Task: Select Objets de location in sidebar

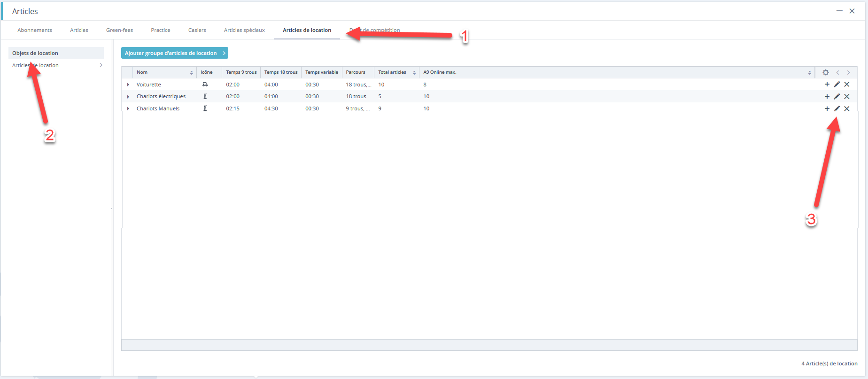Action: point(56,53)
